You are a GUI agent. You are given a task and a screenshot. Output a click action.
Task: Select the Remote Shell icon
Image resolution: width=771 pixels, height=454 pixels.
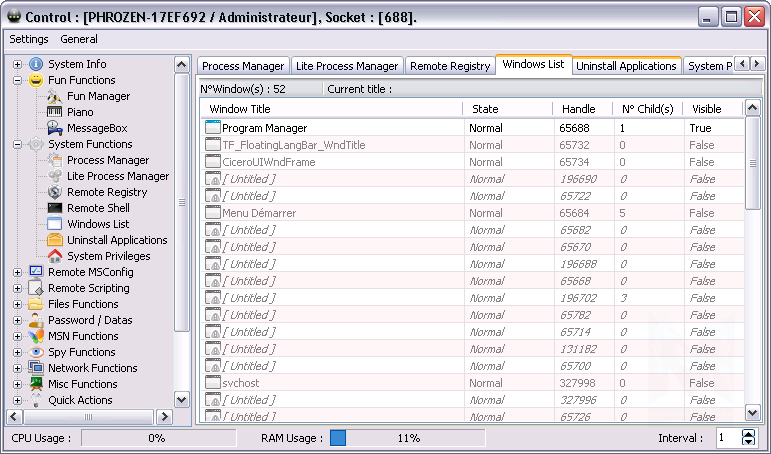click(x=55, y=208)
